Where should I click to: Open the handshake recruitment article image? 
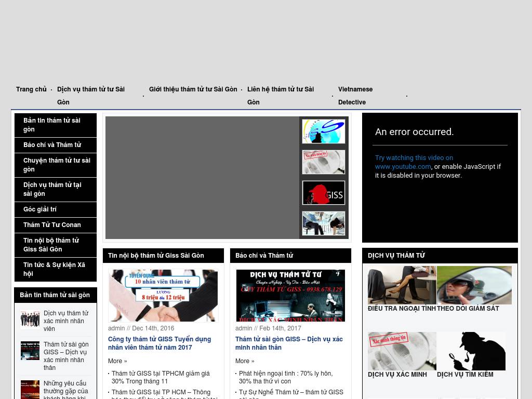click(x=163, y=295)
